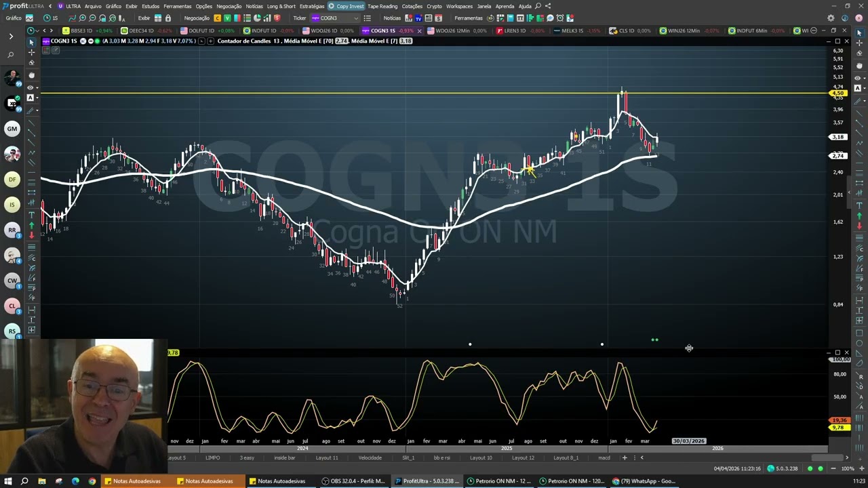
Task: Click the chart type icon beside Gráfico
Action: [x=30, y=18]
